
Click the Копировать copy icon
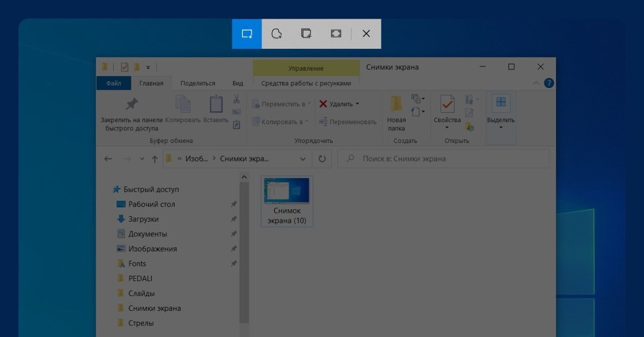click(x=183, y=105)
